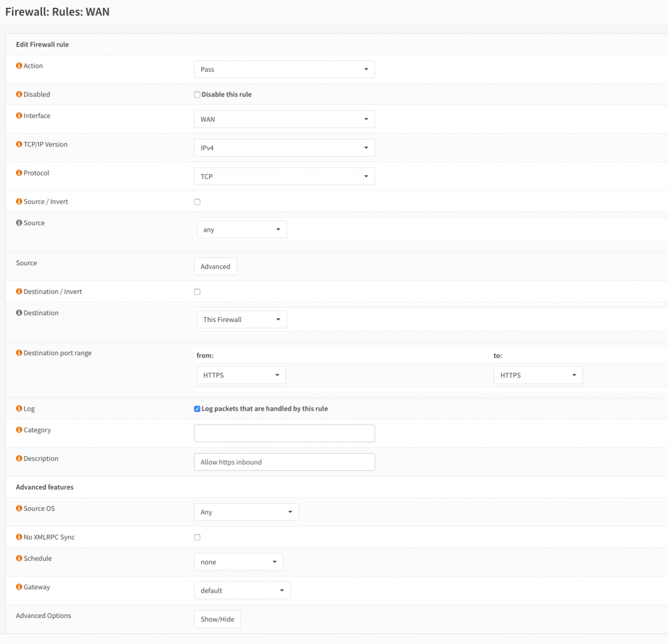Click the help icon next to Gateway

coord(19,587)
